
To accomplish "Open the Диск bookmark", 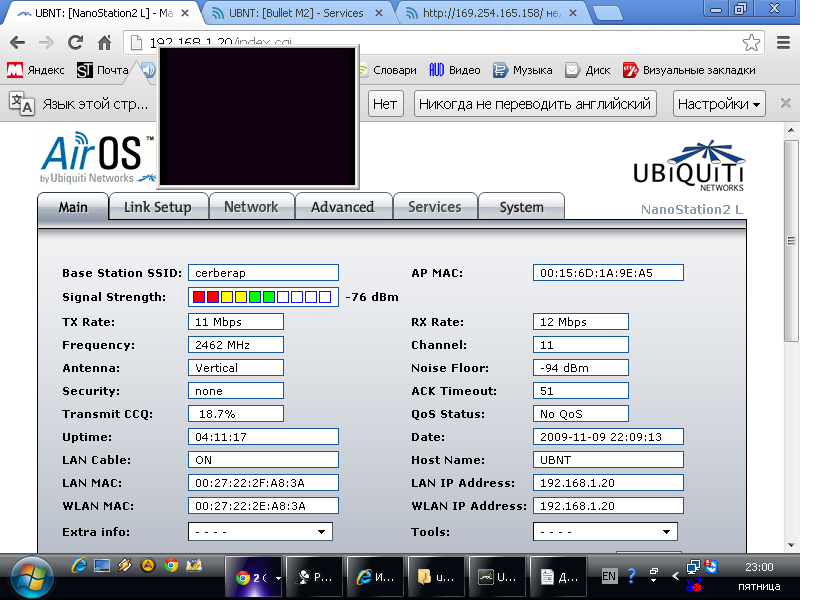I will point(588,70).
